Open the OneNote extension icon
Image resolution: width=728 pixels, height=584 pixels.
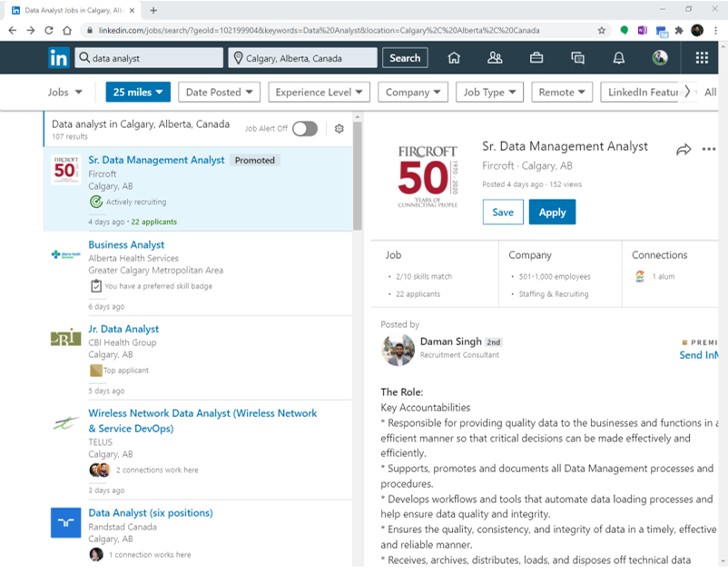(x=643, y=31)
